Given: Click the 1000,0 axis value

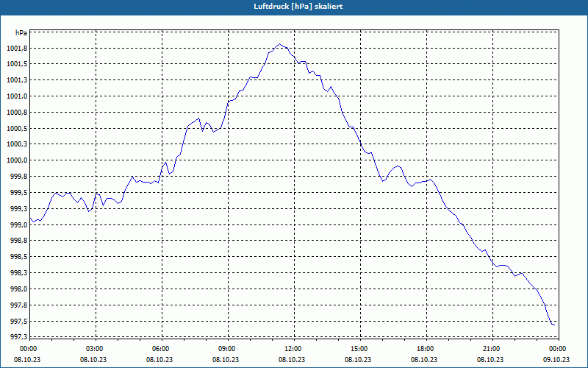Looking at the screenshot, I should 17,160.
